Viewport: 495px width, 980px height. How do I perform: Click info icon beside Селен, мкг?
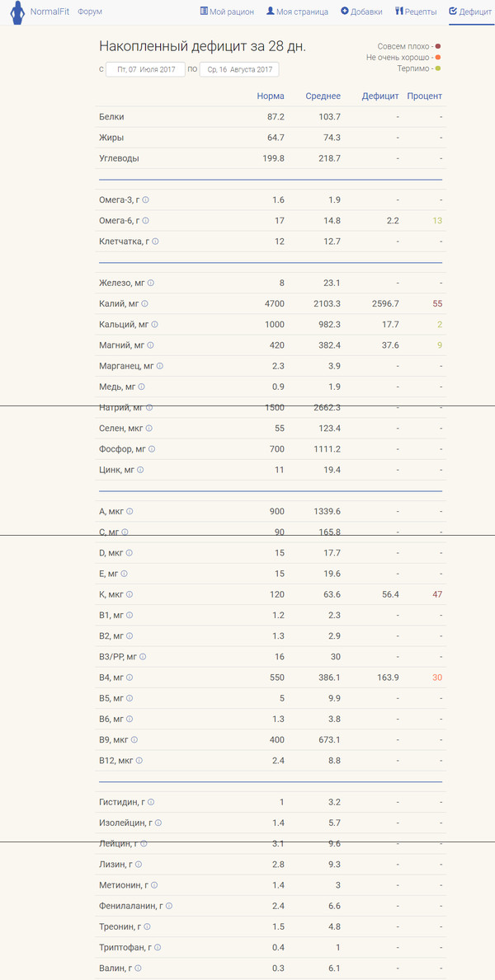(149, 429)
